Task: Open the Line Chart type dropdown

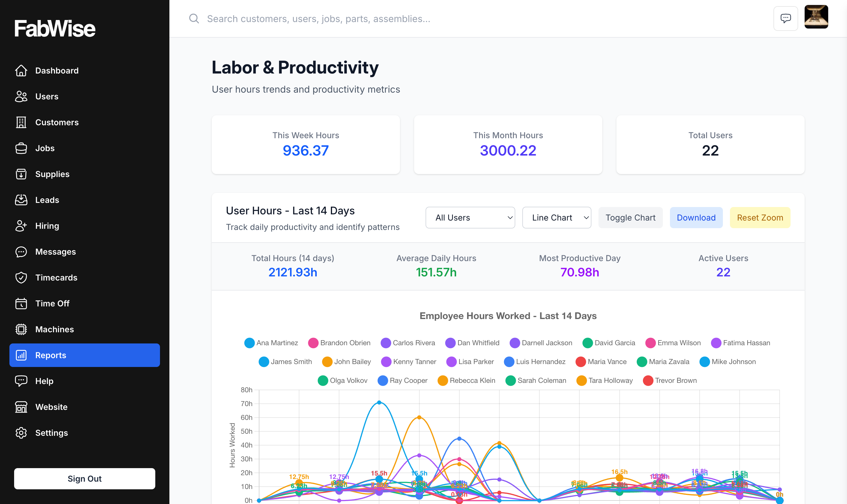Action: point(557,218)
